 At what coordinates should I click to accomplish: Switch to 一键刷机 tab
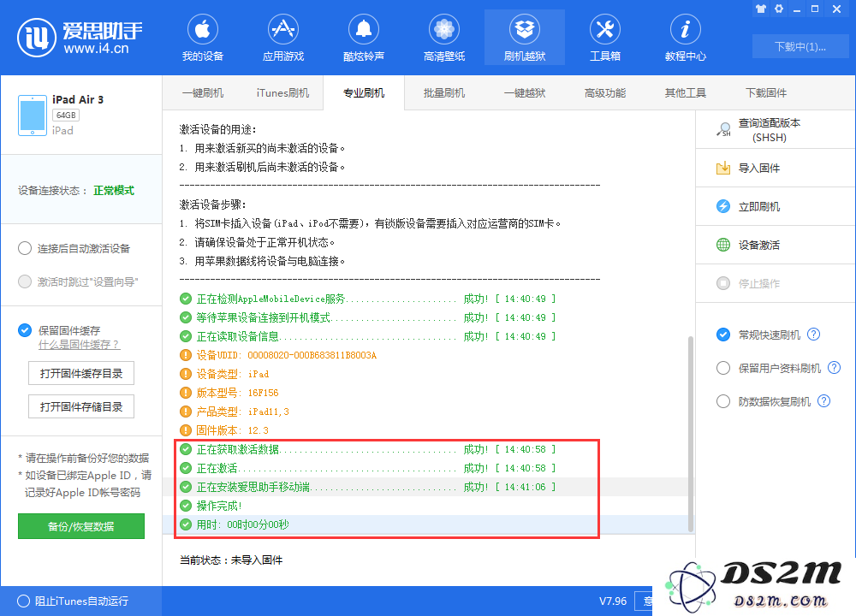(x=203, y=92)
